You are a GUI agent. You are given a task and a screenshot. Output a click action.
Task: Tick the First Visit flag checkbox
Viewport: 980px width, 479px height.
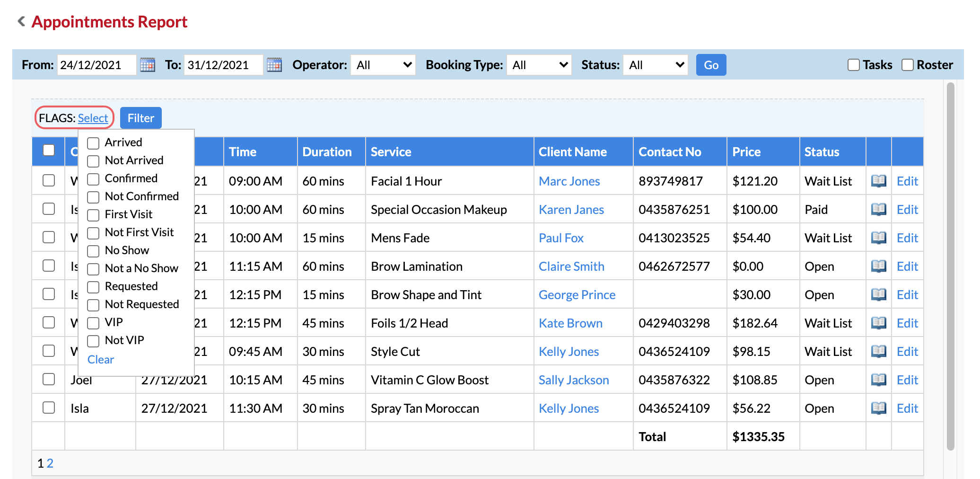(93, 215)
